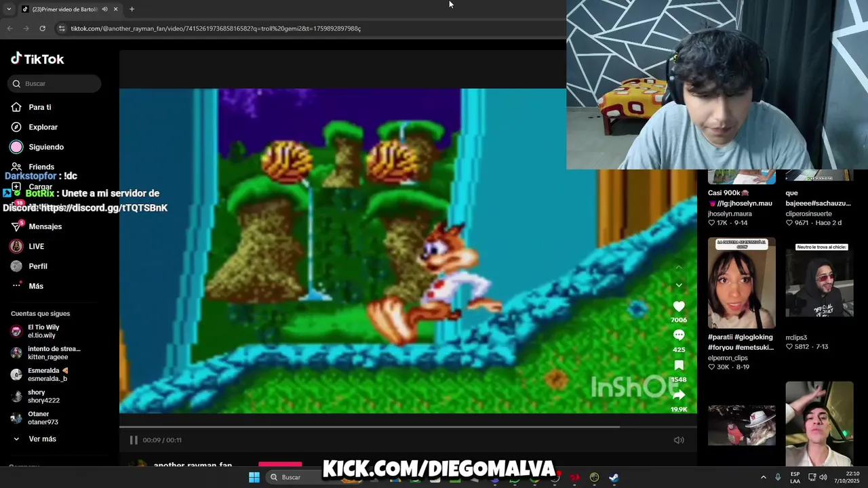
Task: Open the Friends page
Action: pyautogui.click(x=41, y=167)
